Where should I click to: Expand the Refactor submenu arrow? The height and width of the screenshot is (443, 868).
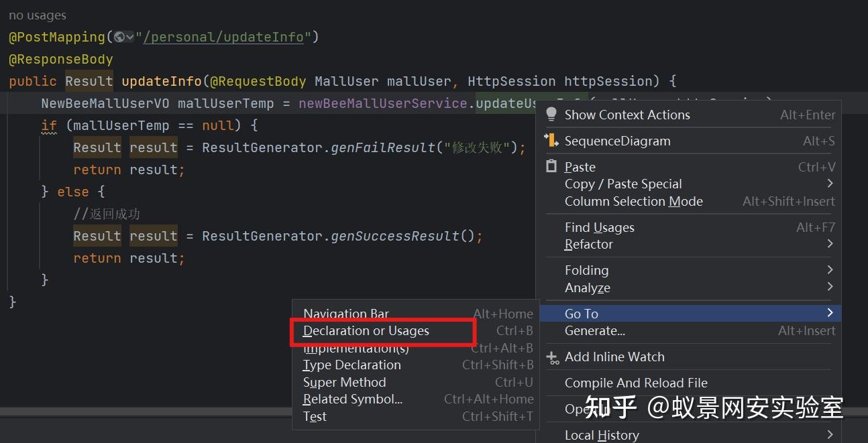830,244
